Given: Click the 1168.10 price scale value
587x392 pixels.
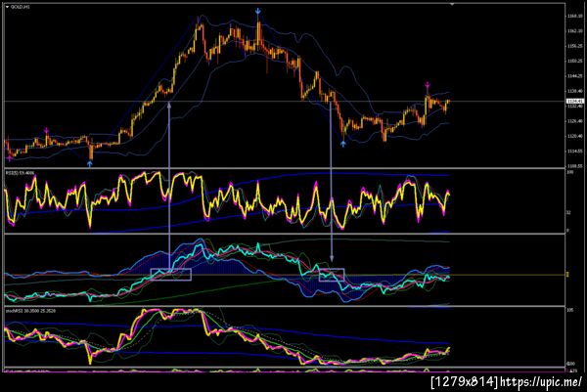Looking at the screenshot, I should pyautogui.click(x=574, y=16).
